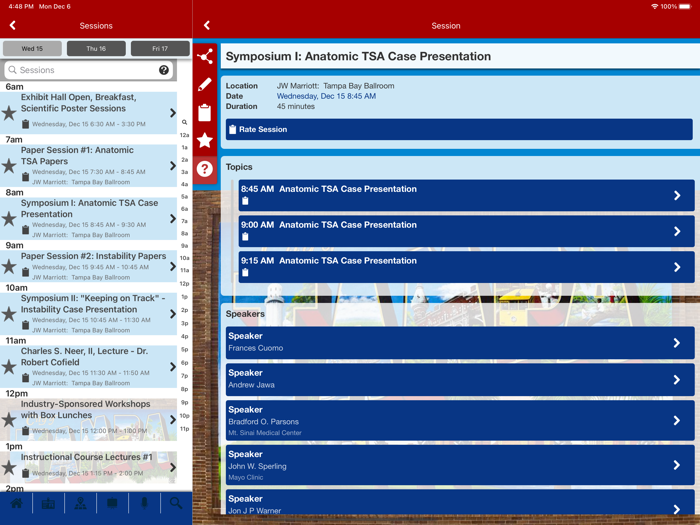Tap the Wi-Fi icon in the status bar
700x525 pixels.
[654, 7]
